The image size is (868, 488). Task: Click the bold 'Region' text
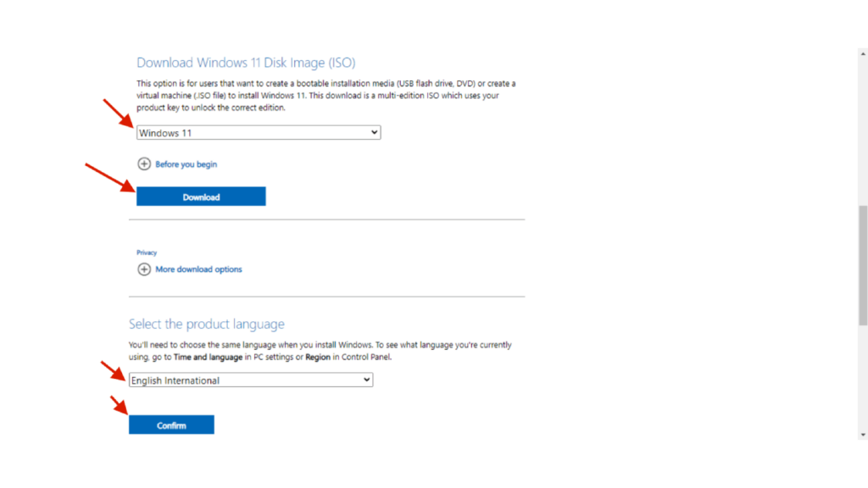(318, 357)
